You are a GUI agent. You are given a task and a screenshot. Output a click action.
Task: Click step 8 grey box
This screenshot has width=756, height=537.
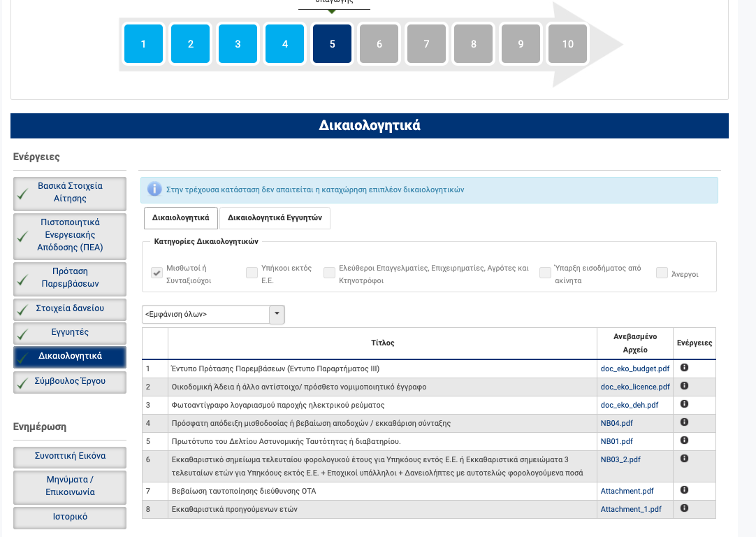474,44
